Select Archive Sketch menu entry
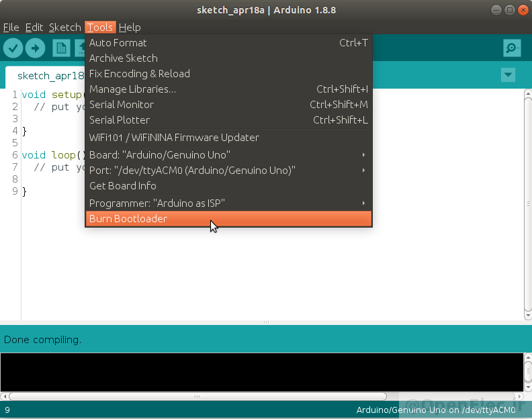Screen dimensions: 532x419 point(228,58)
